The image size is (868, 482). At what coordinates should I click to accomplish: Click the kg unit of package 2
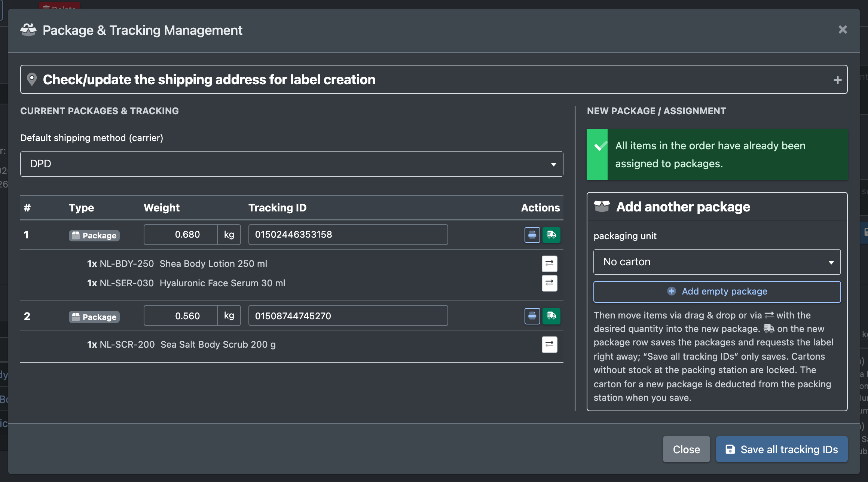point(229,316)
